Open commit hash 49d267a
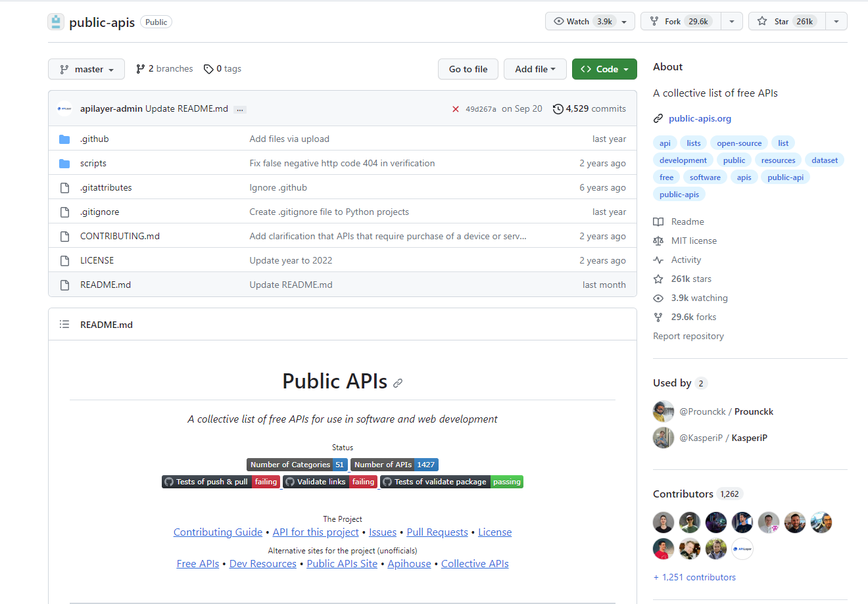This screenshot has height=604, width=868. pos(481,109)
